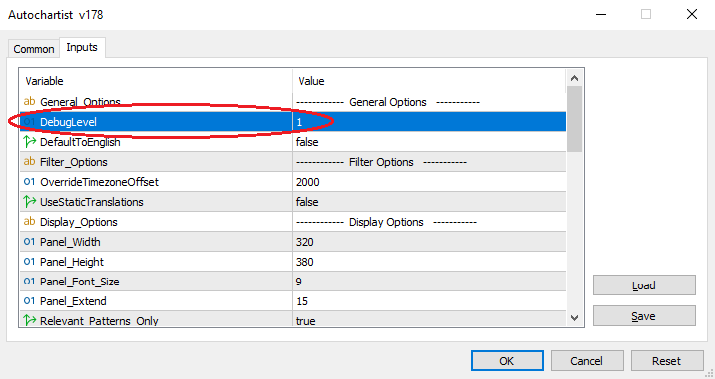Switch to the Common tab

[34, 49]
